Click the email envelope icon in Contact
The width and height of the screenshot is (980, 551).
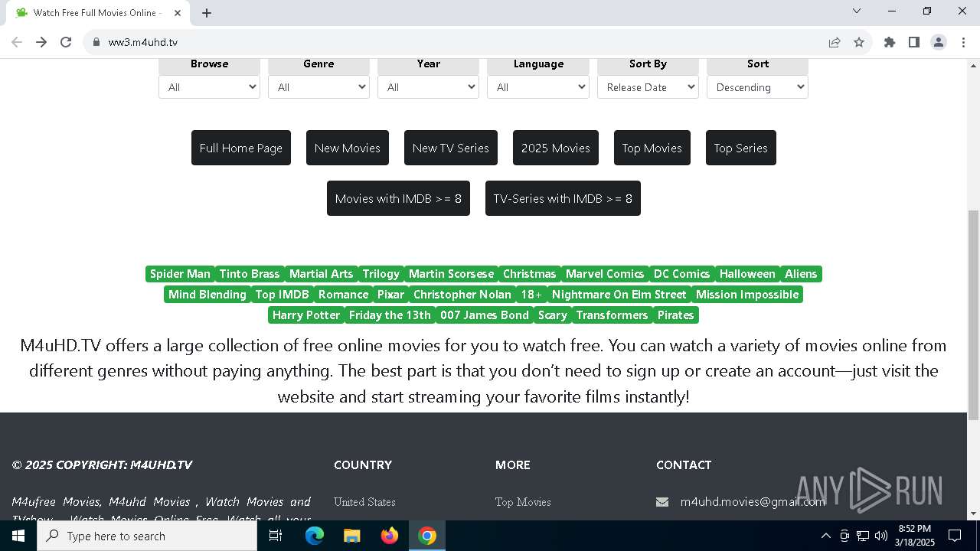662,502
